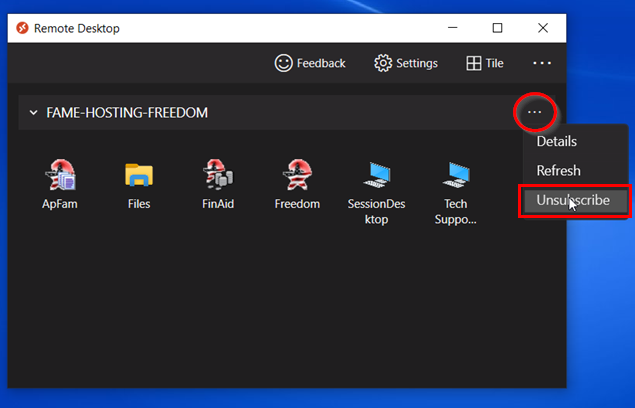The width and height of the screenshot is (635, 408).
Task: Open the top toolbar more options menu
Action: pos(542,63)
